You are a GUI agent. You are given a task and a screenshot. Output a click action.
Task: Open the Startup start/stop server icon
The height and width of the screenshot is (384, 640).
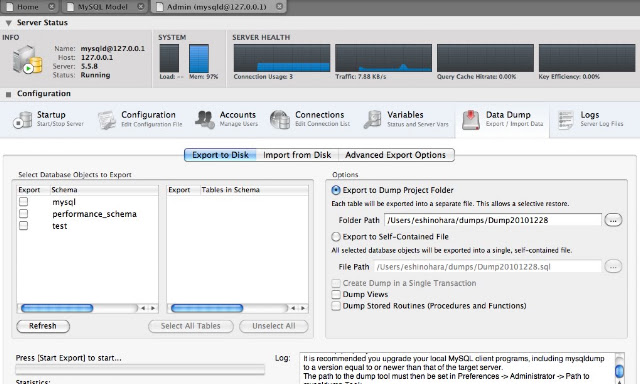22,120
